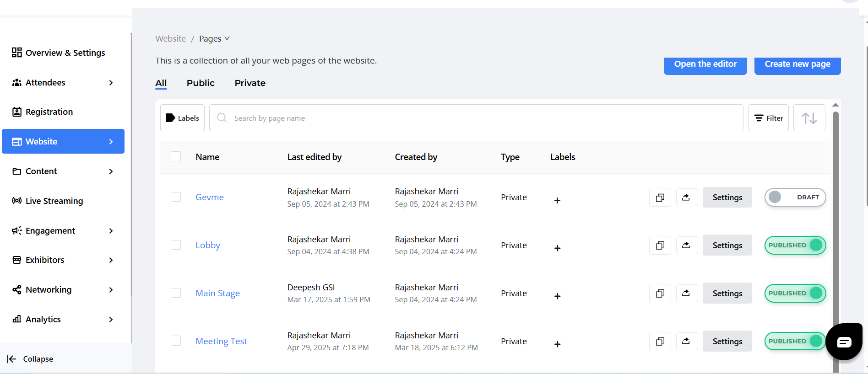Add a label to the Meeting Test row
868x374 pixels.
[557, 344]
